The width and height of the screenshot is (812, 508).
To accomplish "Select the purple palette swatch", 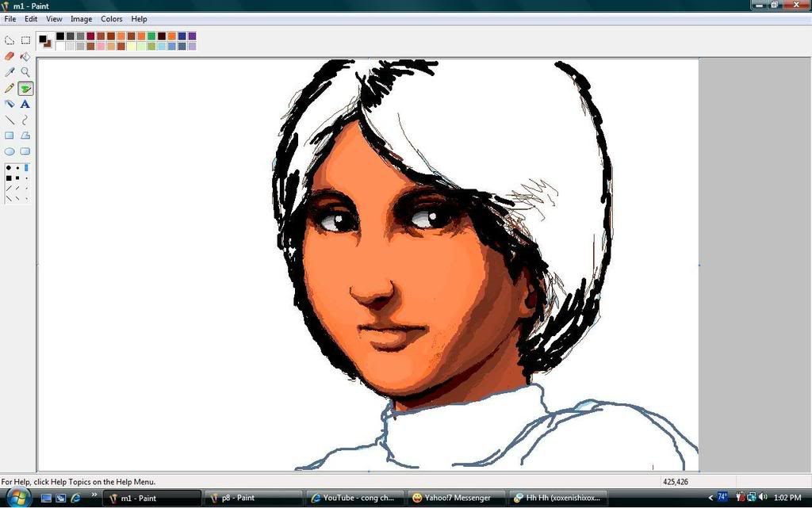I will [192, 36].
